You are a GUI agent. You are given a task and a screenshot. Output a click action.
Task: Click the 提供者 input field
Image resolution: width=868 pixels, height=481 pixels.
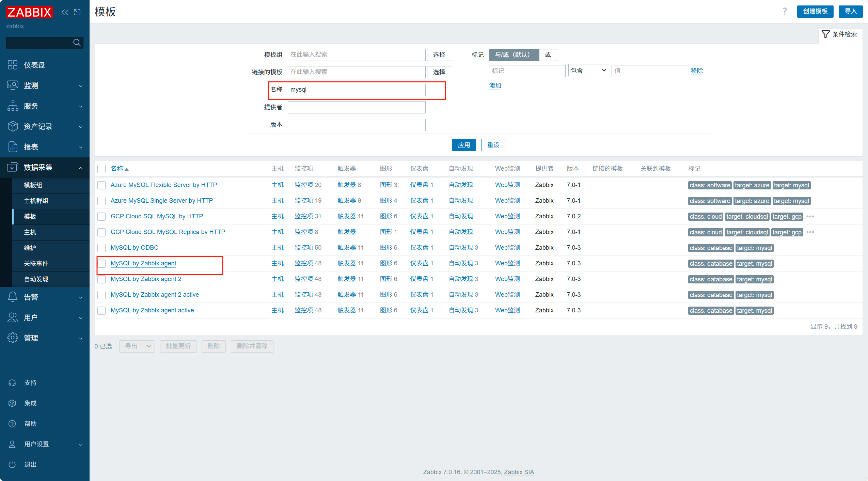tap(357, 107)
